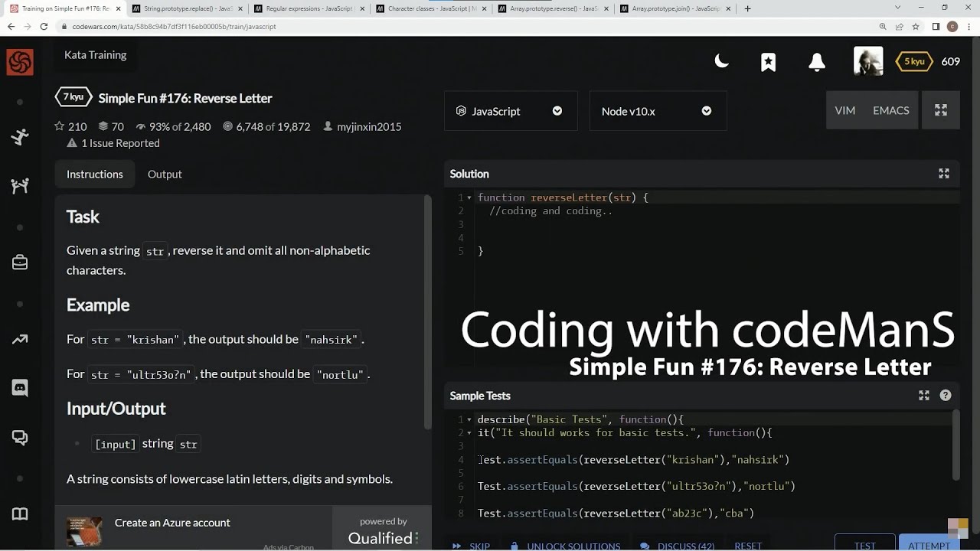Open DISCUSS (42) link
Image resolution: width=980 pixels, height=551 pixels.
(x=677, y=546)
